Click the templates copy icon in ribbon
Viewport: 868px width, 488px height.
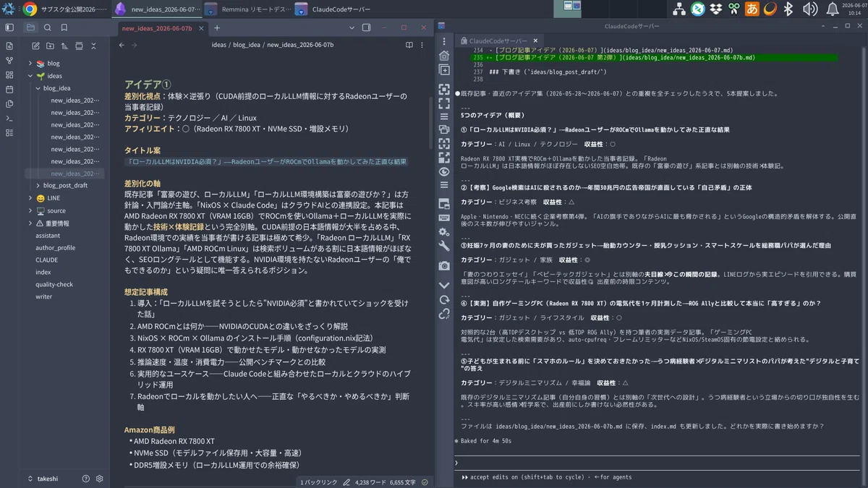tap(9, 104)
